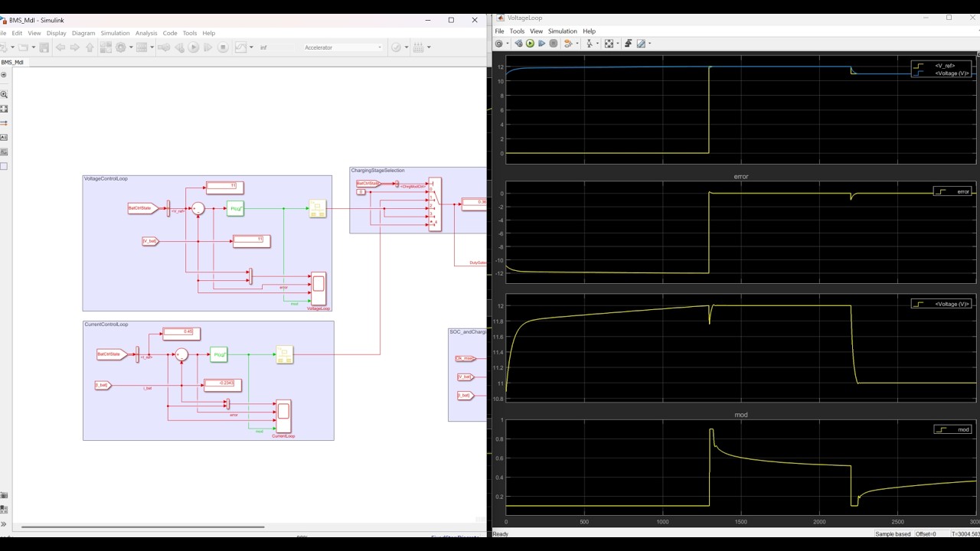Toggle the Area tool in canvas palette
The height and width of the screenshot is (551, 980).
click(x=4, y=166)
